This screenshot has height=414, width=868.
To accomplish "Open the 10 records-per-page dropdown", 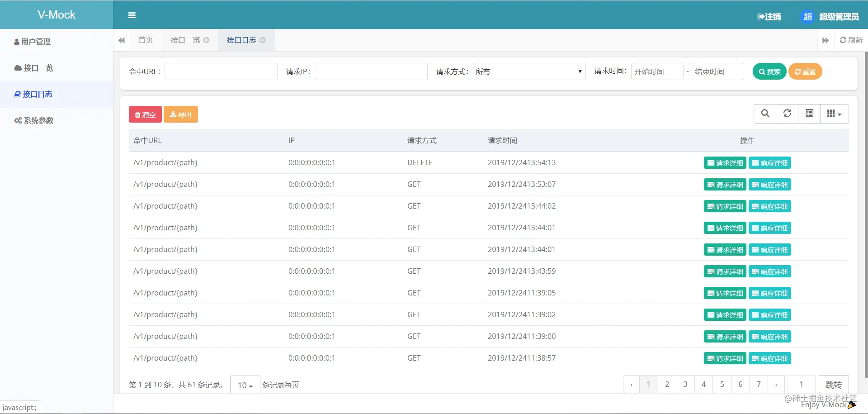I will [x=245, y=385].
